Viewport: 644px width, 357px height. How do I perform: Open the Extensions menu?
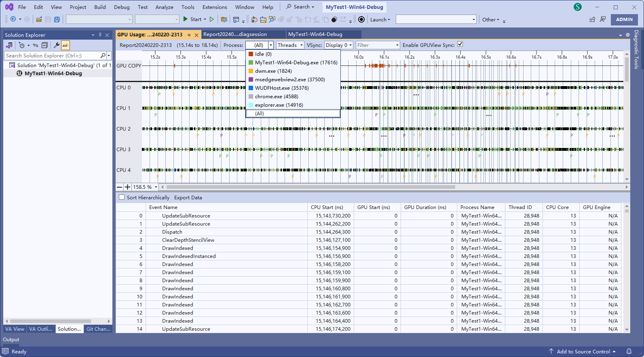pos(215,7)
